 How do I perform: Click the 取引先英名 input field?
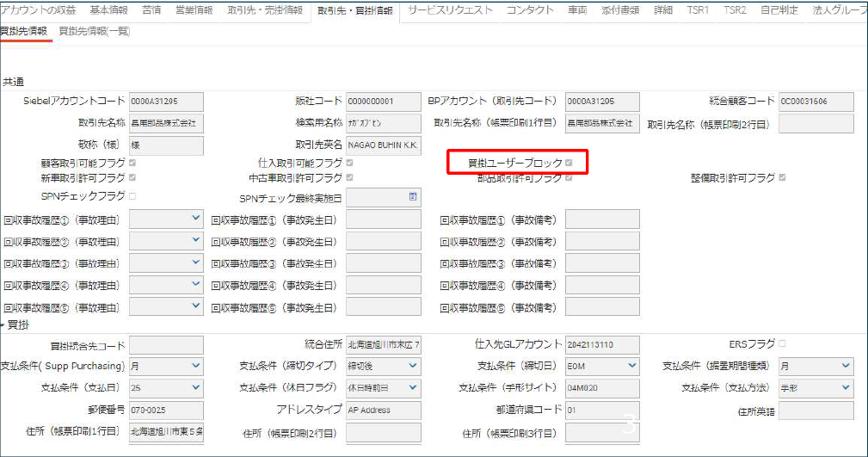tap(384, 145)
